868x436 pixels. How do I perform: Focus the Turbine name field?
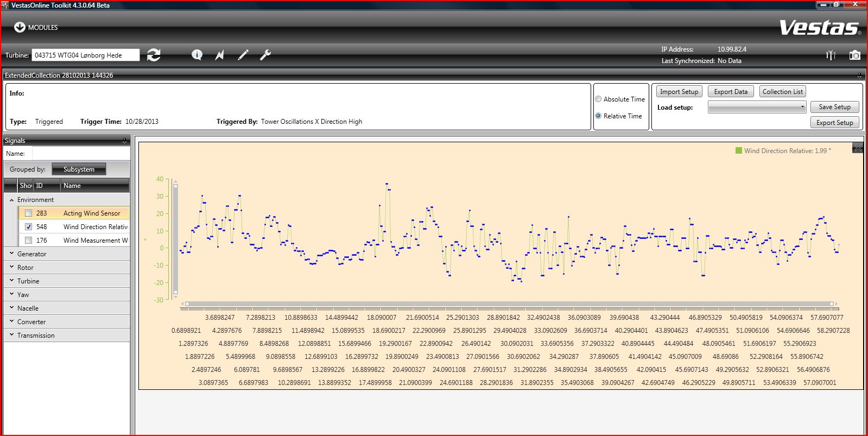pyautogui.click(x=86, y=55)
